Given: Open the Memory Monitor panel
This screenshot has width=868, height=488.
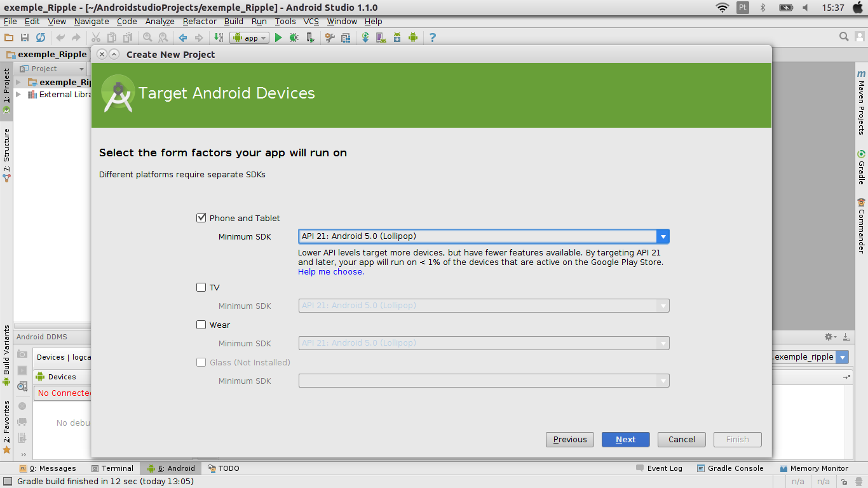Looking at the screenshot, I should click(814, 468).
